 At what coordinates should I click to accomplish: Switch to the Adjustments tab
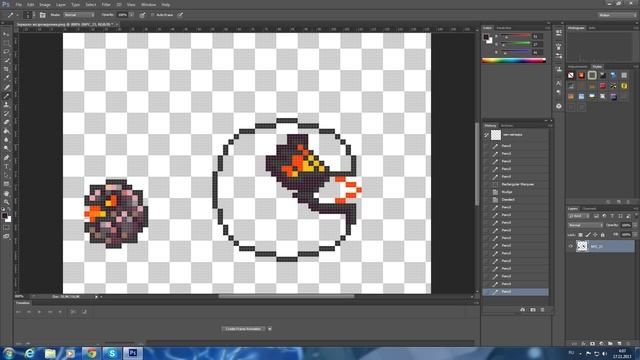pos(578,67)
